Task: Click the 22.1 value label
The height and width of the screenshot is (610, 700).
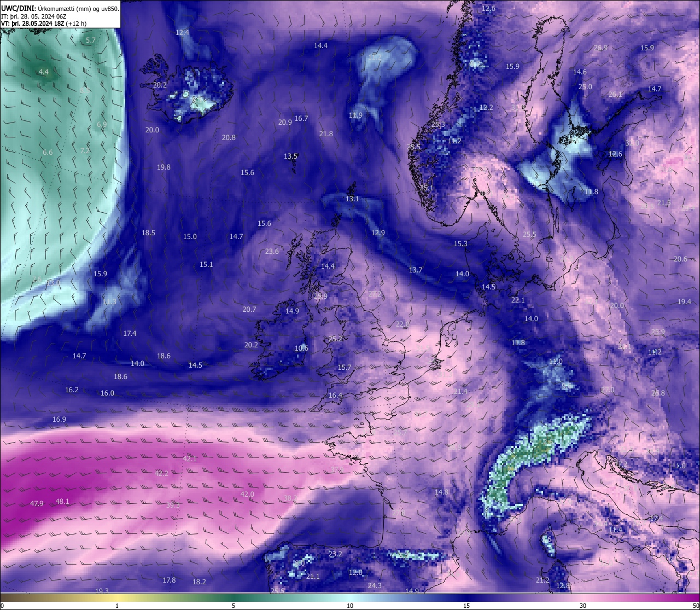Action: point(518,300)
